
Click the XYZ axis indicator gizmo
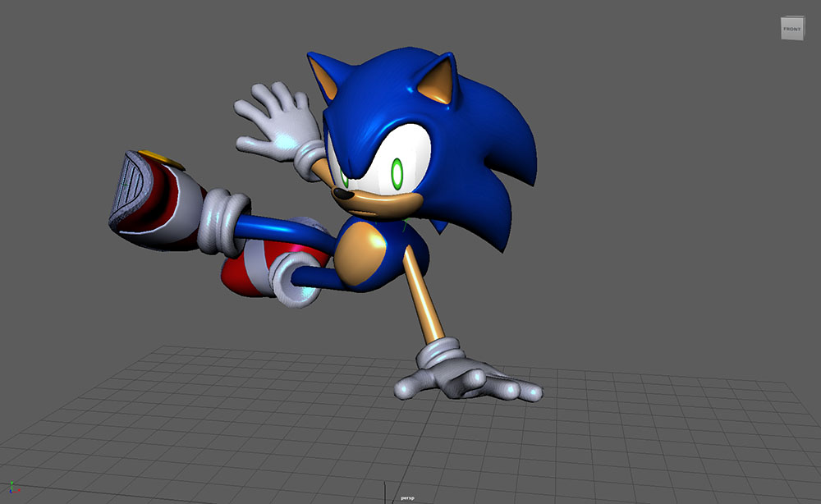[x=13, y=488]
